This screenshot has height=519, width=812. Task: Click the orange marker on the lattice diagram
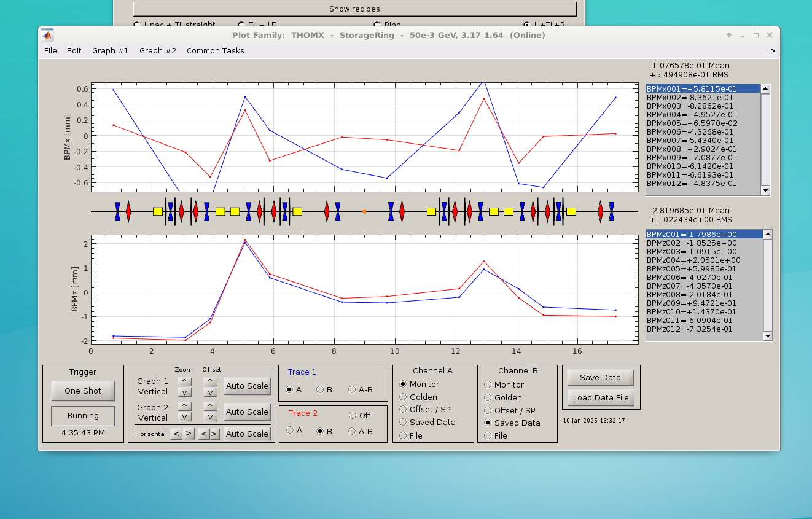[364, 211]
